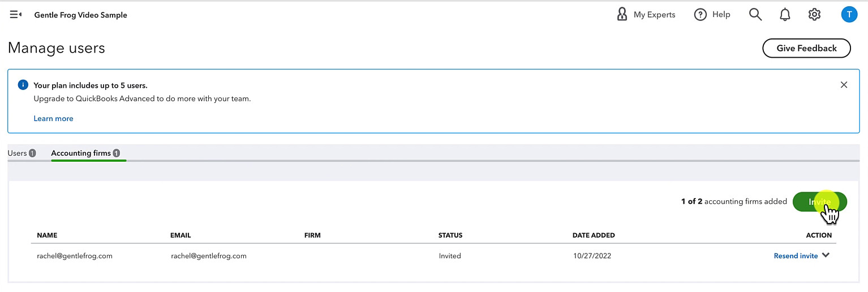The height and width of the screenshot is (292, 868).
Task: Expand the arrow beside Resend invite
Action: coord(826,255)
